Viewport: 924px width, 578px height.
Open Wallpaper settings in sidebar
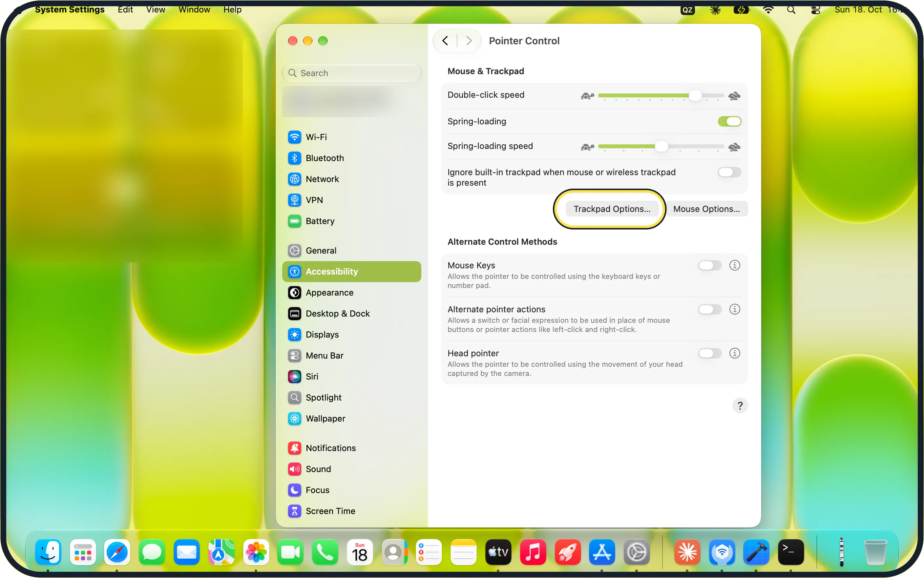[351, 419]
